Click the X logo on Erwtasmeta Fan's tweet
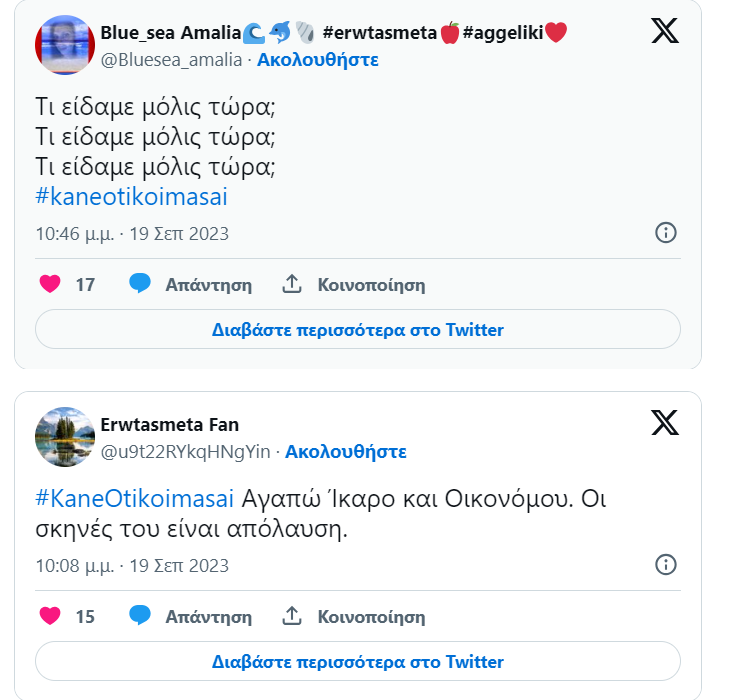Screen dimensions: 754x700 (665, 423)
